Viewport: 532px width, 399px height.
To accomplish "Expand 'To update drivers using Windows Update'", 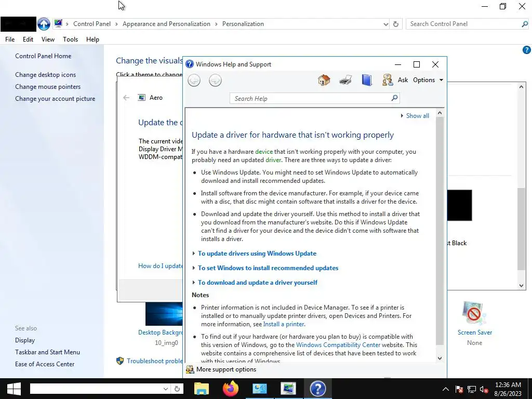I will point(257,254).
